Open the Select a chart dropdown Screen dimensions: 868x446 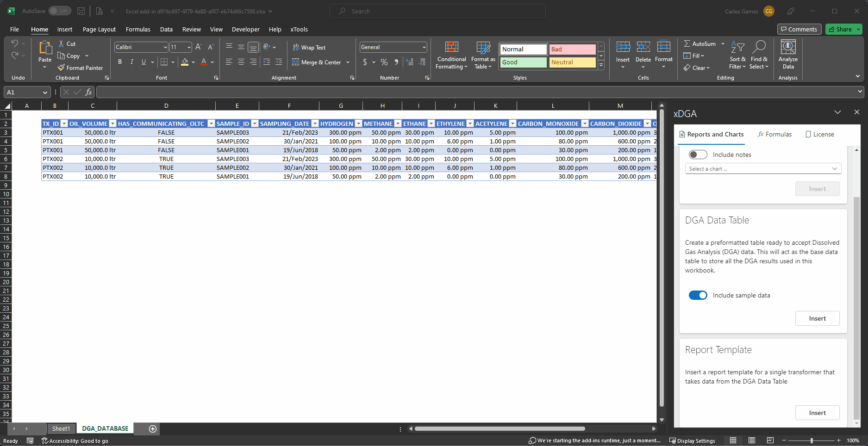pos(763,168)
